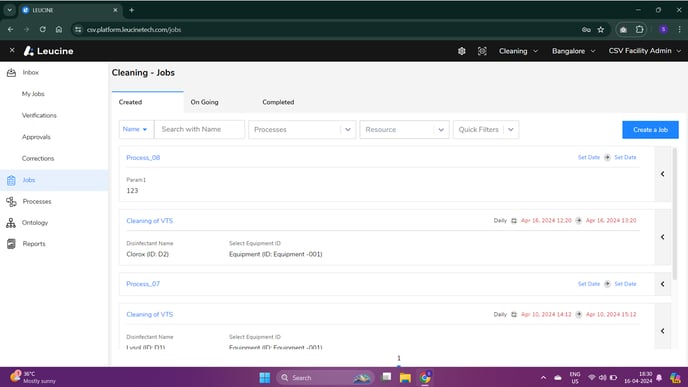
Task: Open Inbox from the sidebar
Action: 30,72
